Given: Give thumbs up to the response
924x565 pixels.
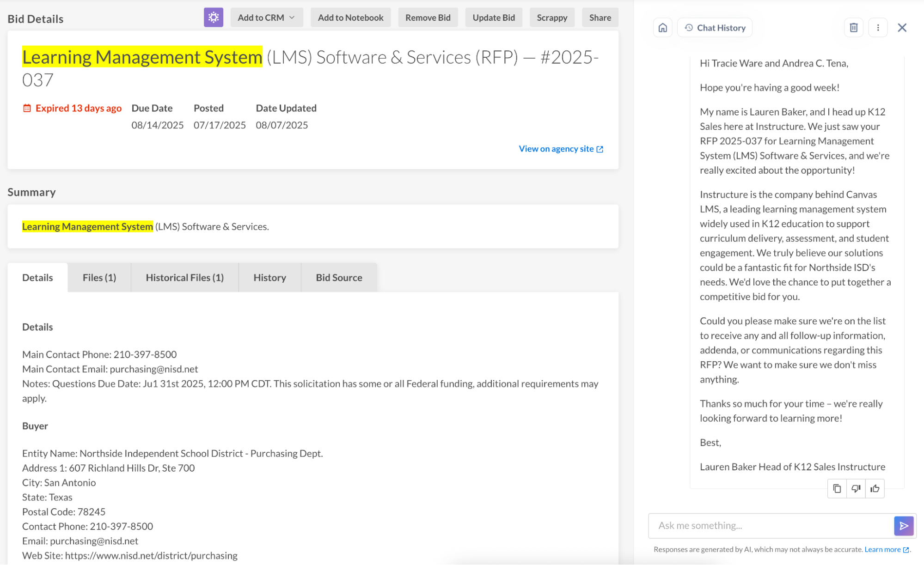Looking at the screenshot, I should pyautogui.click(x=875, y=488).
